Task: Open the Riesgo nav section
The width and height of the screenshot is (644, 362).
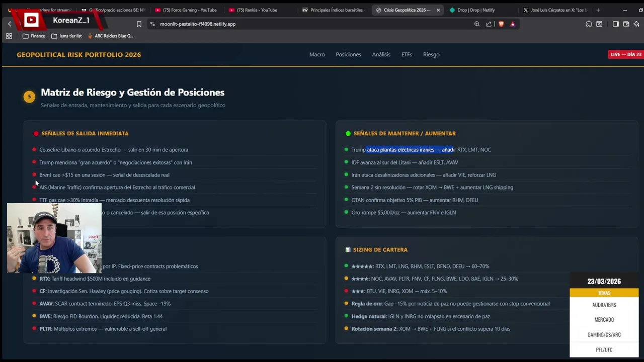Action: [x=431, y=54]
